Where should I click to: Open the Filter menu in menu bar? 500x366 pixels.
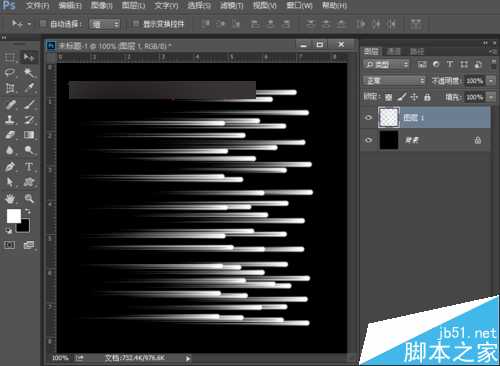tap(232, 5)
